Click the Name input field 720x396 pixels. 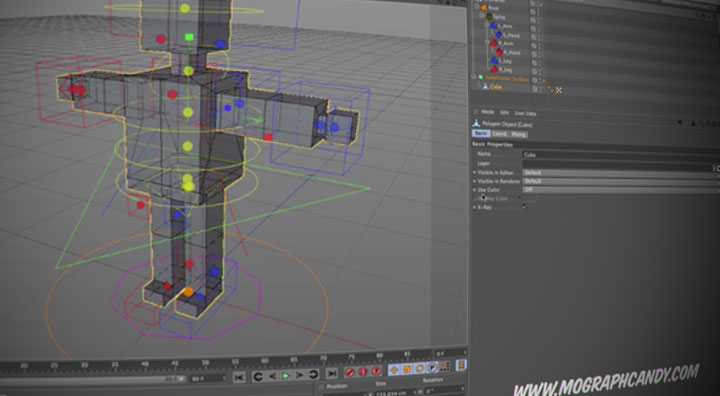click(x=621, y=155)
